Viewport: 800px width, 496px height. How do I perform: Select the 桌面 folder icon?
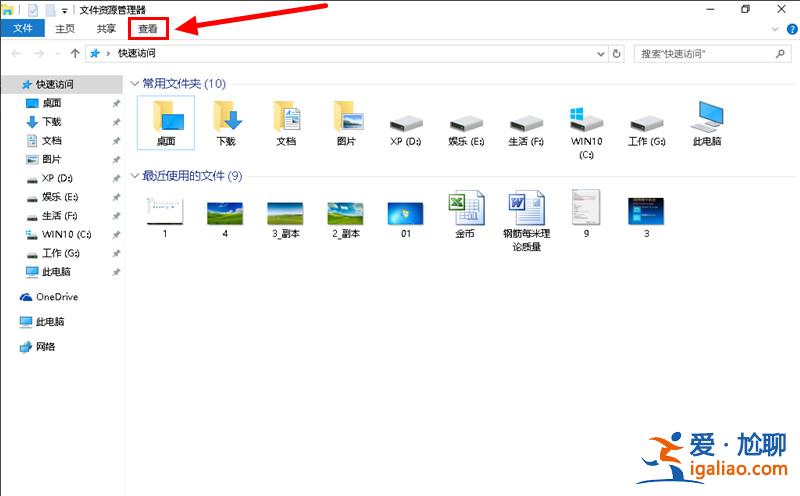[166, 122]
